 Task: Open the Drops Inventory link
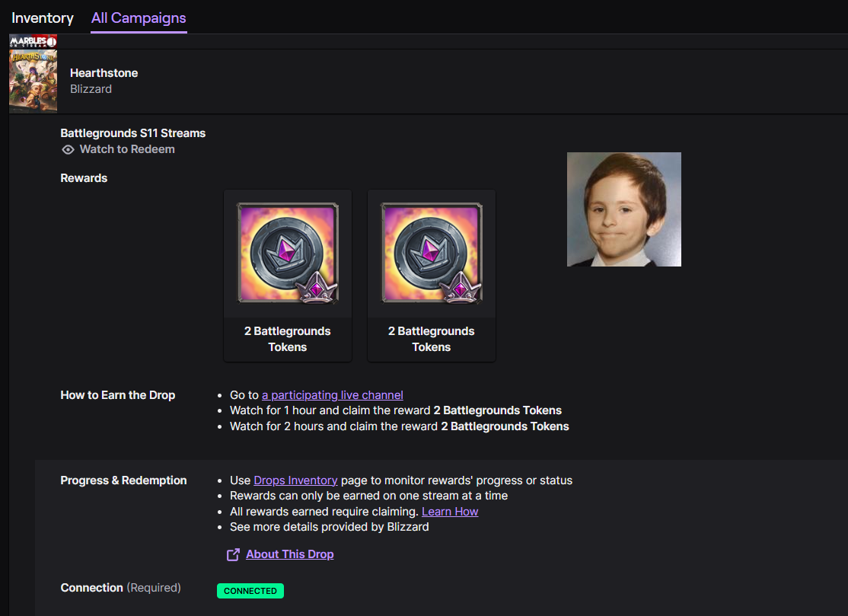click(295, 480)
